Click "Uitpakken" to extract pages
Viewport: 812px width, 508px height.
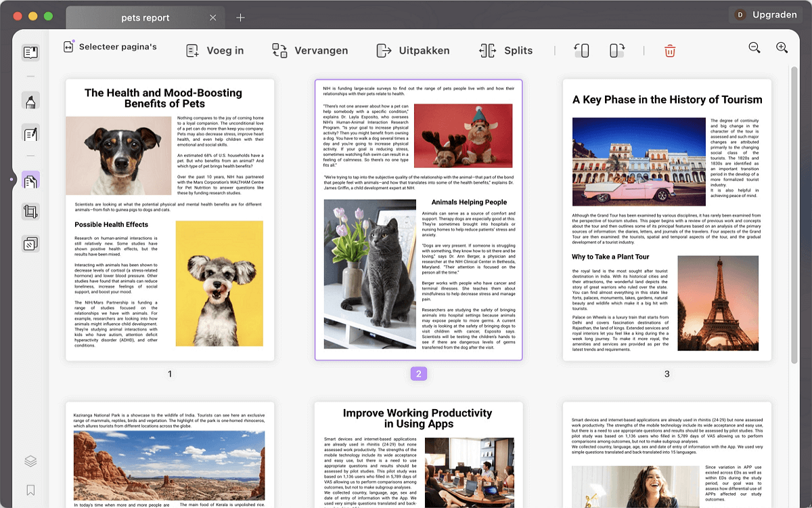click(413, 49)
